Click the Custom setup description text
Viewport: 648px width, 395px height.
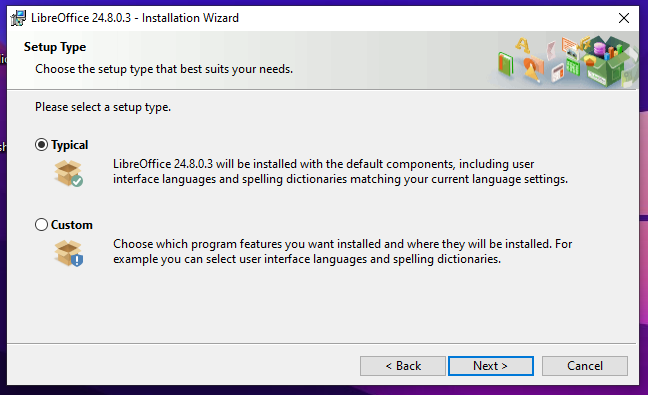point(343,251)
